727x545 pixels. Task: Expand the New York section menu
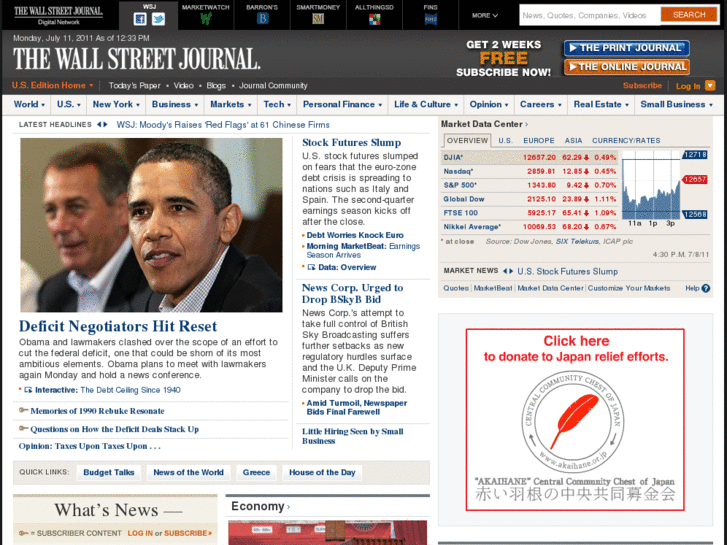[116, 104]
